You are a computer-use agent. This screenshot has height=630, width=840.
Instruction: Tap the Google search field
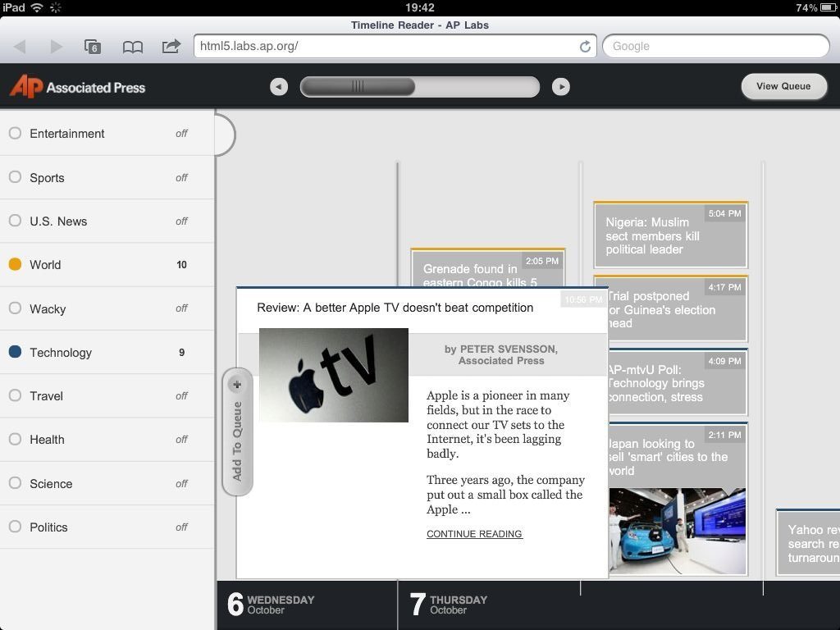[715, 46]
